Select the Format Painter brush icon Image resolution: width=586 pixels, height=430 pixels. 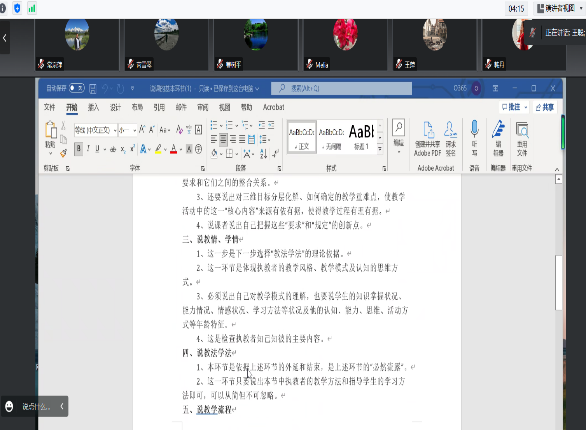click(x=64, y=153)
